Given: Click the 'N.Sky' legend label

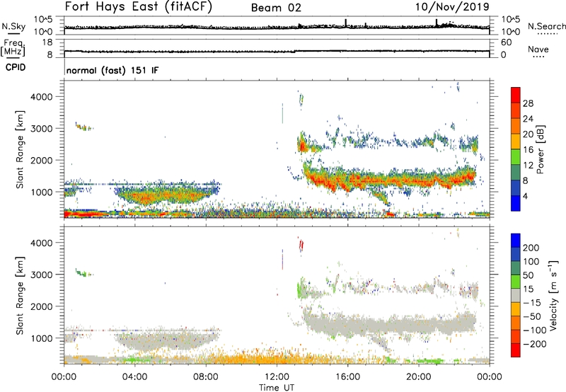Looking at the screenshot, I should tap(13, 26).
